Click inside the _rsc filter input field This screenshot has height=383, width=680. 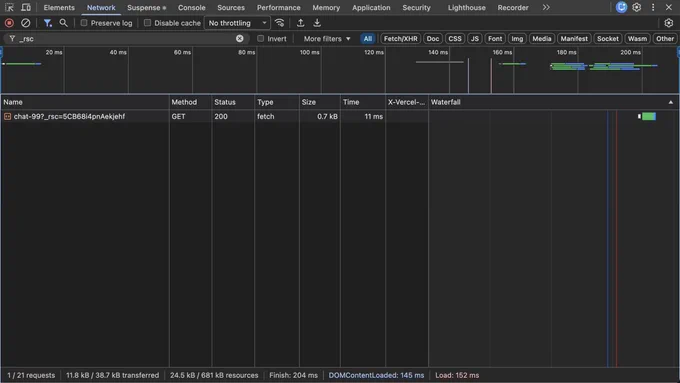tap(126, 39)
